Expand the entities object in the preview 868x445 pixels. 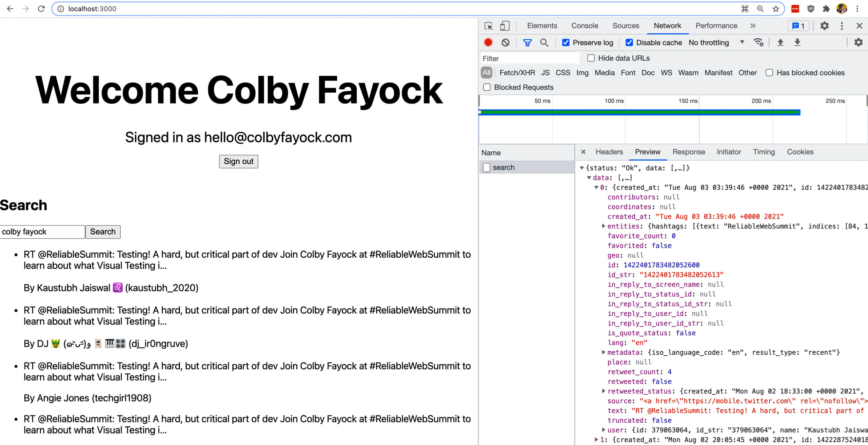604,226
